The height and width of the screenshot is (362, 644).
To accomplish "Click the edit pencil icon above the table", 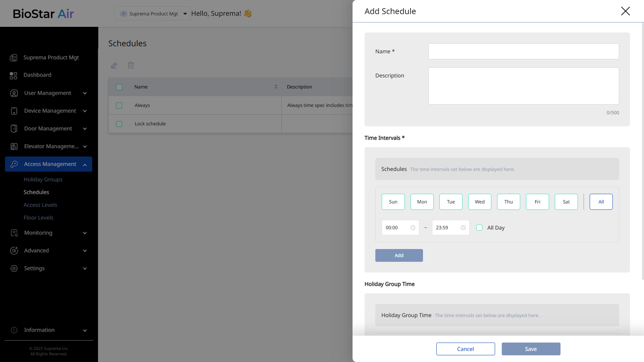I will coord(114,65).
